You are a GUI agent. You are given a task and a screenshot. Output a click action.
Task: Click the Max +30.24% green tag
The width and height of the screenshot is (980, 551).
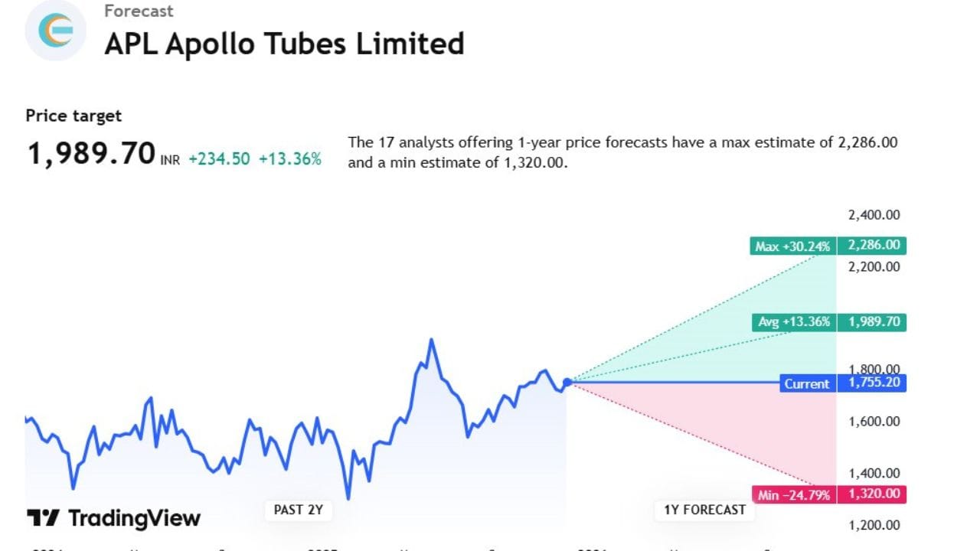tap(792, 246)
